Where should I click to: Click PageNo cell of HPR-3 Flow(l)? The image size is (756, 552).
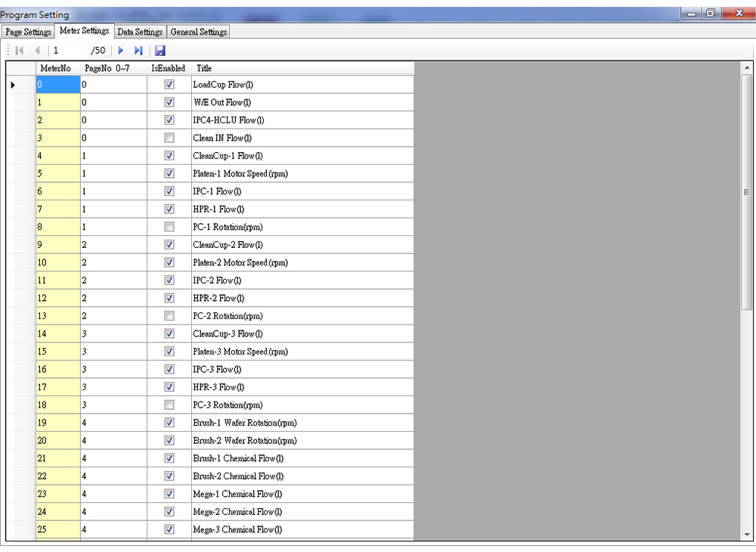click(x=113, y=387)
